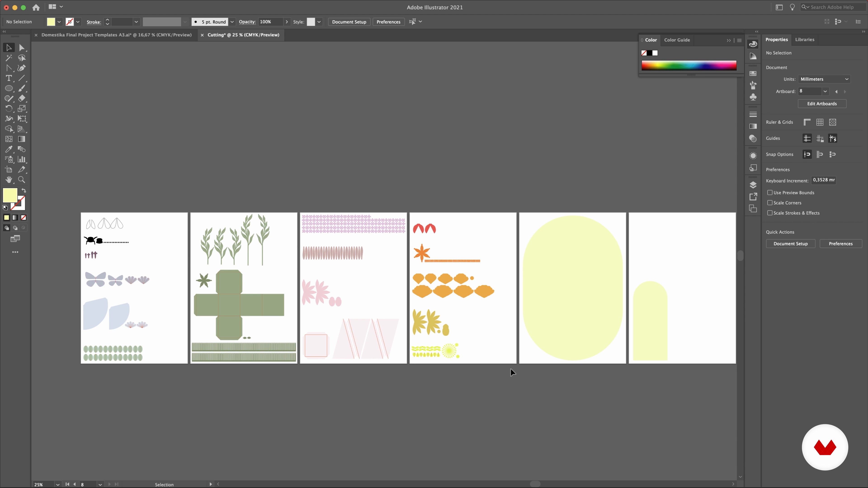
Task: Click the Edit Artboards button
Action: pos(822,104)
